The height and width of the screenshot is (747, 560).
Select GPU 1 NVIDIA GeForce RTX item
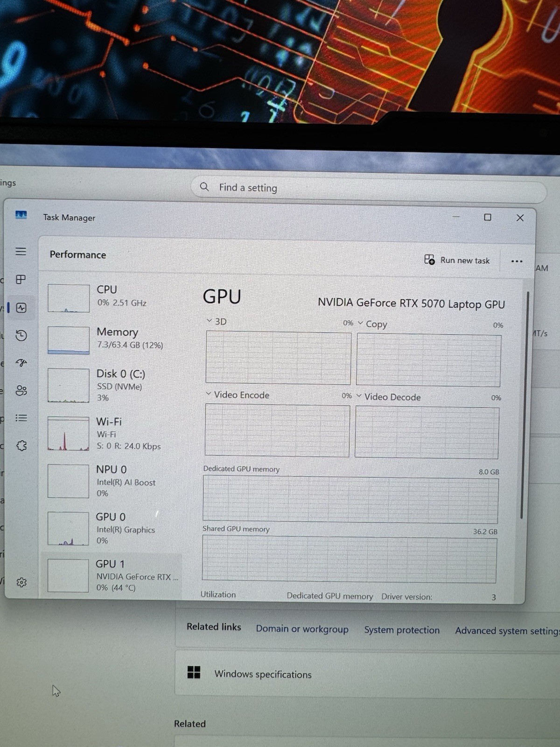point(112,575)
